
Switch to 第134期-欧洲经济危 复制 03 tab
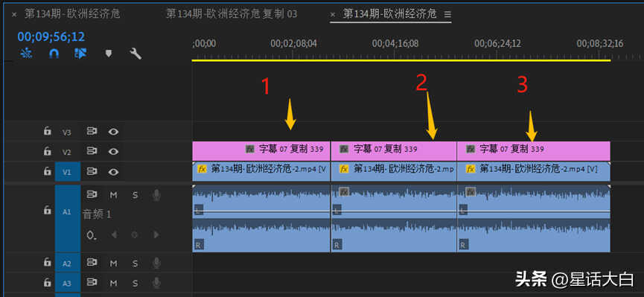[232, 14]
